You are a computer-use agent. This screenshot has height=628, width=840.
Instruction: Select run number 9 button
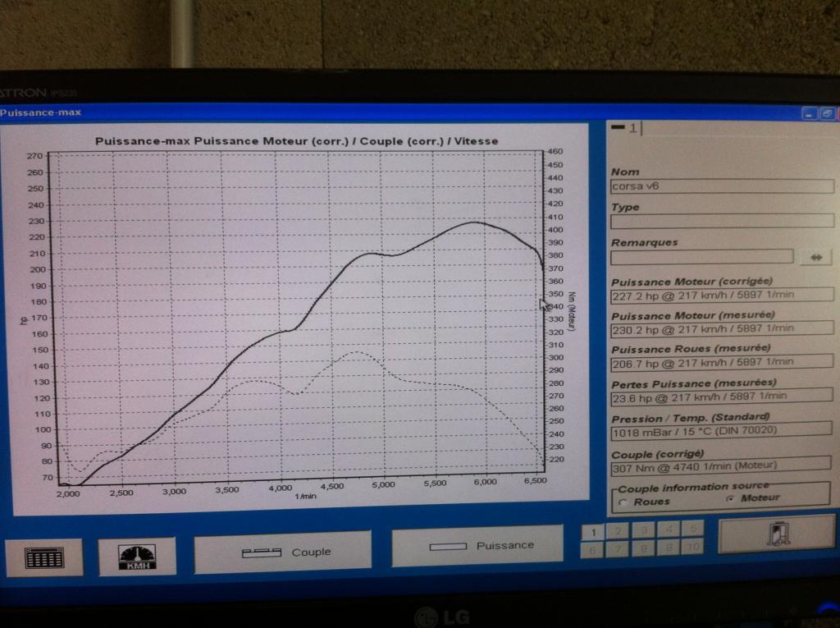pyautogui.click(x=668, y=548)
